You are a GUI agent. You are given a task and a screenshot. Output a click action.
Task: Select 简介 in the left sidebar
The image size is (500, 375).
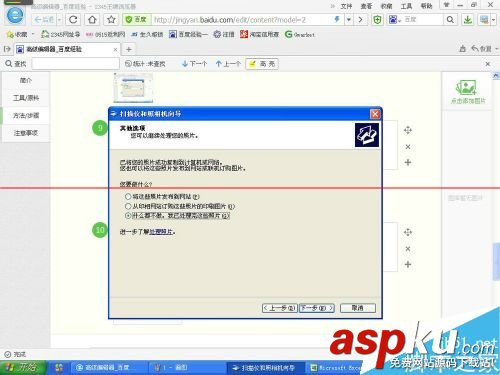(x=26, y=80)
